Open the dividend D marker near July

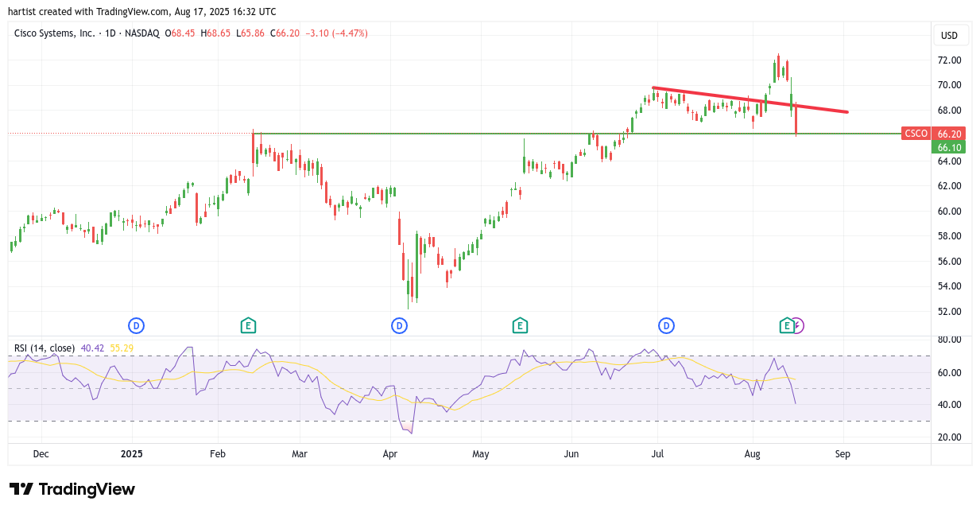(x=666, y=325)
